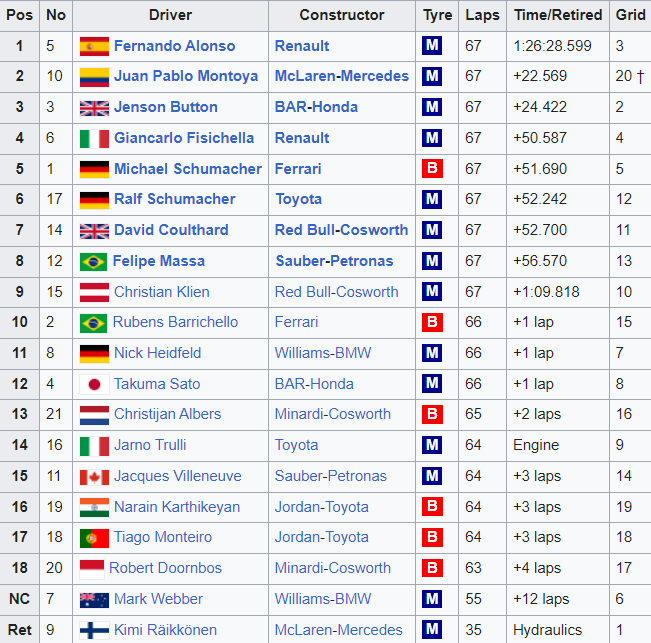Open the Christijan Albers link
The height and width of the screenshot is (643, 651).
[x=167, y=414]
